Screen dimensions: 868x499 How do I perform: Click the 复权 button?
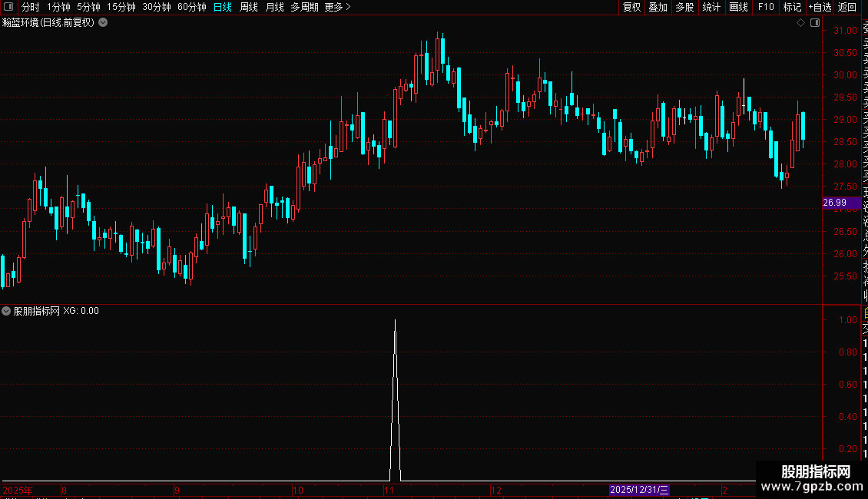(631, 7)
